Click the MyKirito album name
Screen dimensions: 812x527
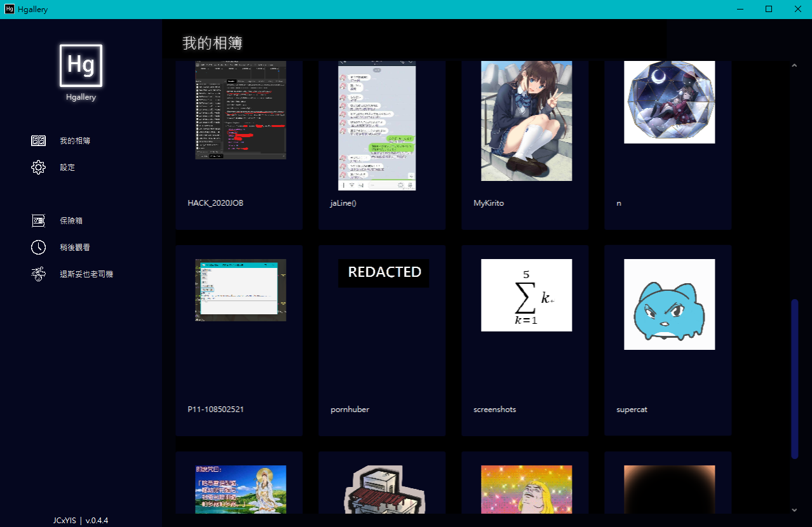pyautogui.click(x=489, y=203)
